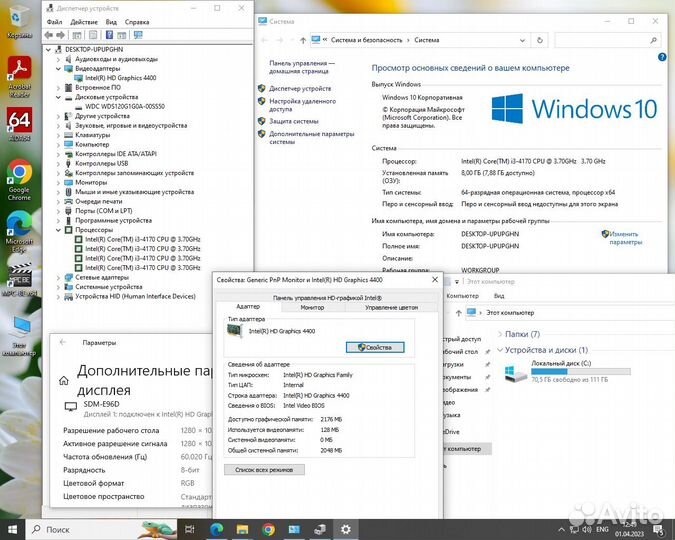Screen dimensions: 675x540
Task: Click the search field in System window
Action: 607,40
